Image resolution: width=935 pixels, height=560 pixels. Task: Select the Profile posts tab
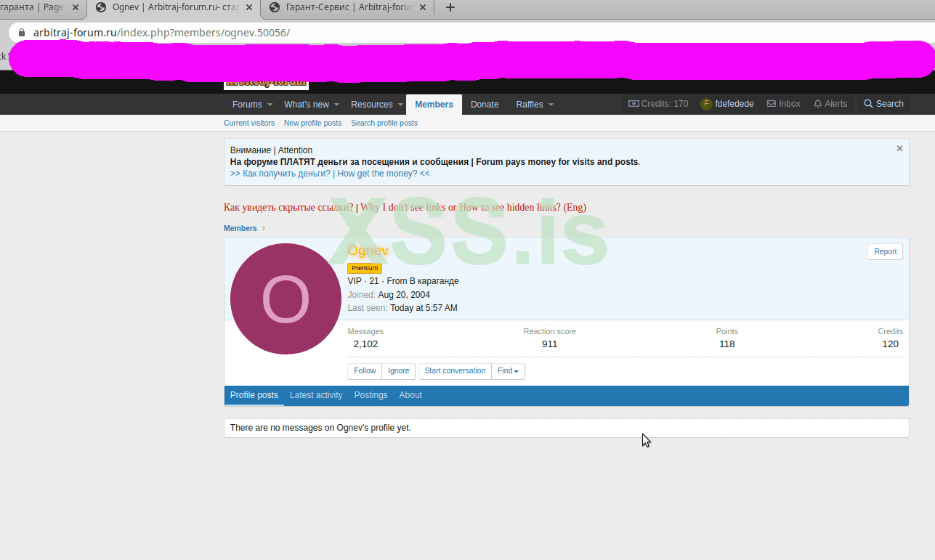point(254,395)
